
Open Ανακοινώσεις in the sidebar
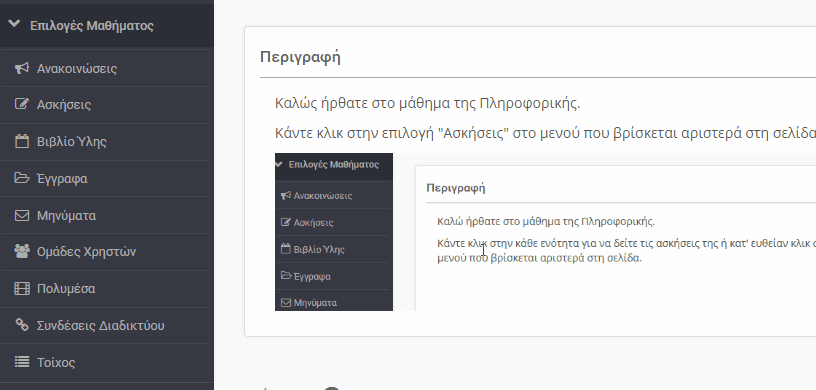pos(76,69)
